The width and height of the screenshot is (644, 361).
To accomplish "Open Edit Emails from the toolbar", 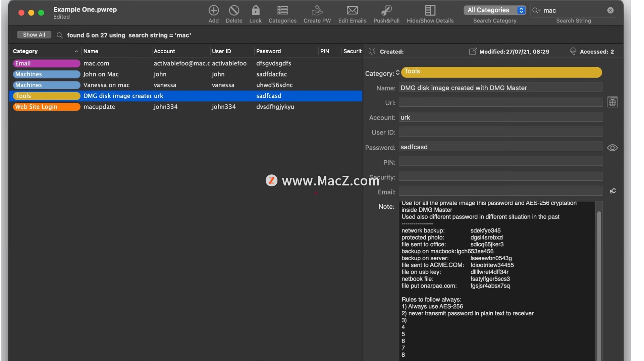I will click(352, 10).
